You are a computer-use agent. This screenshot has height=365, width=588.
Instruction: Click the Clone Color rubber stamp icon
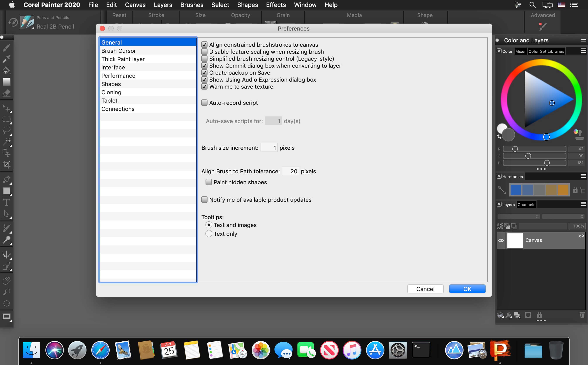point(579,134)
